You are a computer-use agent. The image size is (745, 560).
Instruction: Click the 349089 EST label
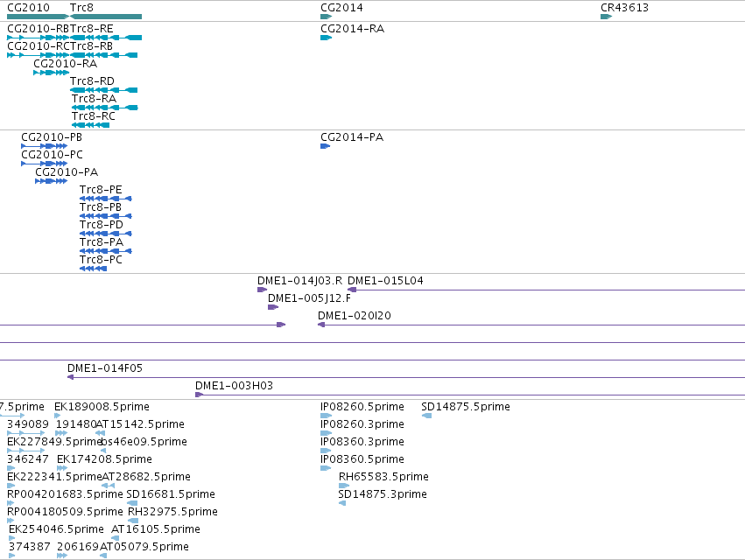28,424
